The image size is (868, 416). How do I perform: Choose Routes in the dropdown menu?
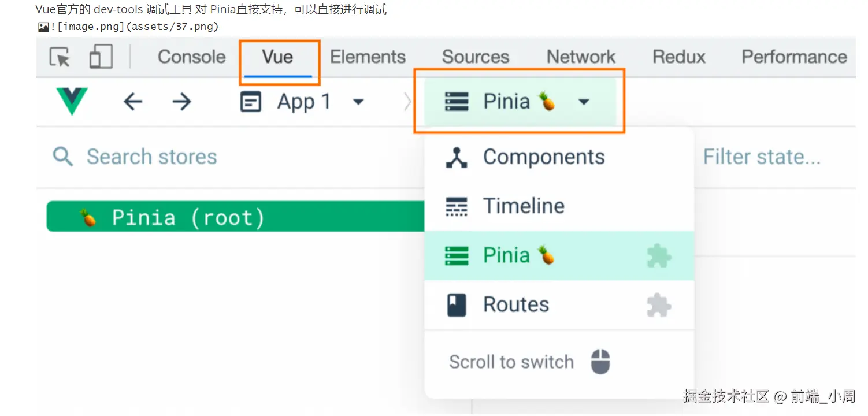[515, 305]
